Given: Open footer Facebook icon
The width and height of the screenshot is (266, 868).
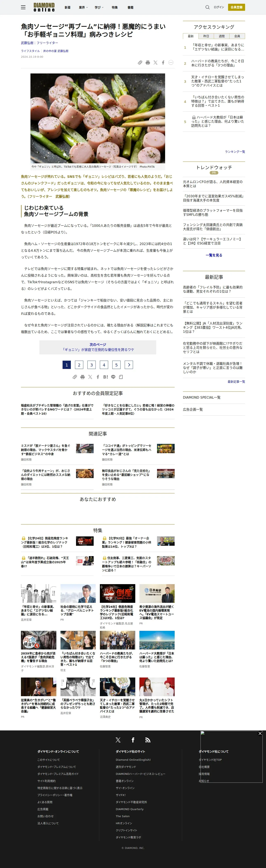Looking at the screenshot, I should tap(133, 740).
